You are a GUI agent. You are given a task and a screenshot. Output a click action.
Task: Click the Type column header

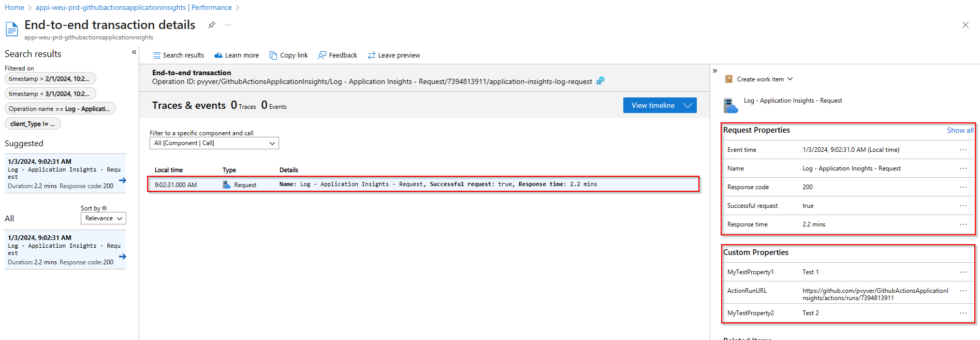click(229, 170)
